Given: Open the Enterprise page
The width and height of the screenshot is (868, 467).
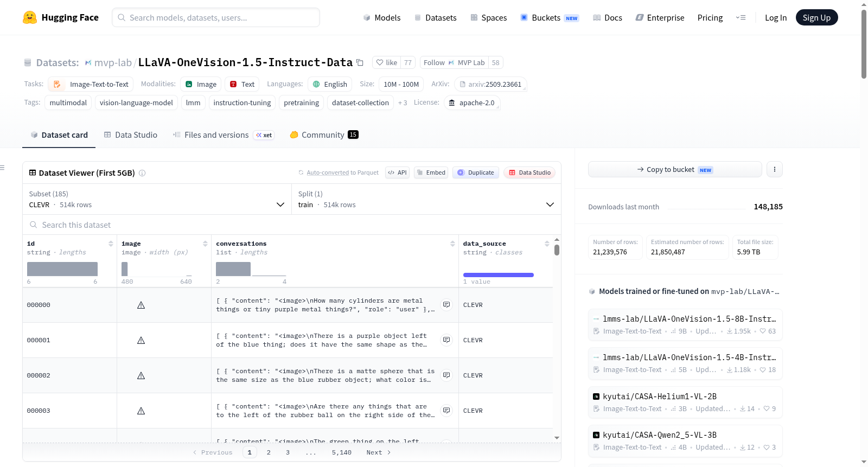Looking at the screenshot, I should (660, 17).
